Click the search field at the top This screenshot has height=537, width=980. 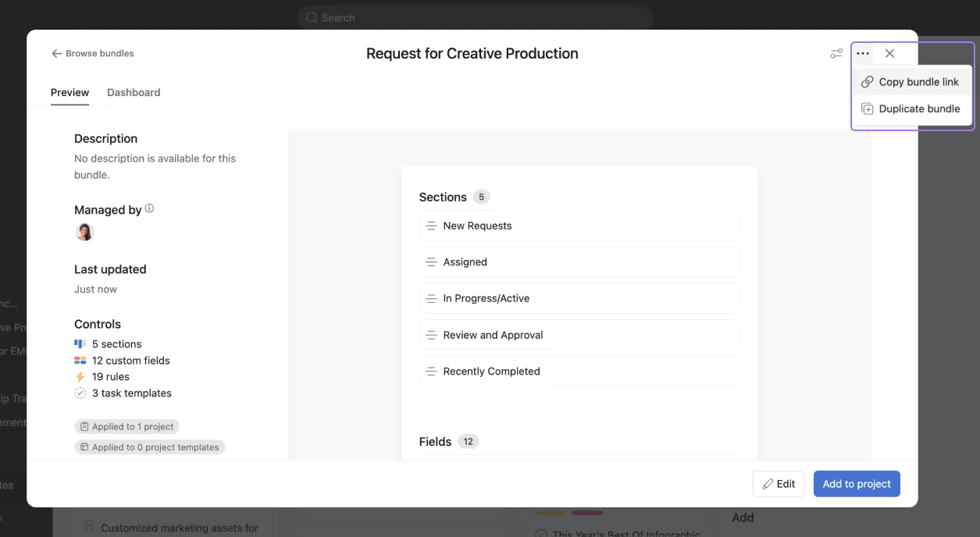point(475,17)
